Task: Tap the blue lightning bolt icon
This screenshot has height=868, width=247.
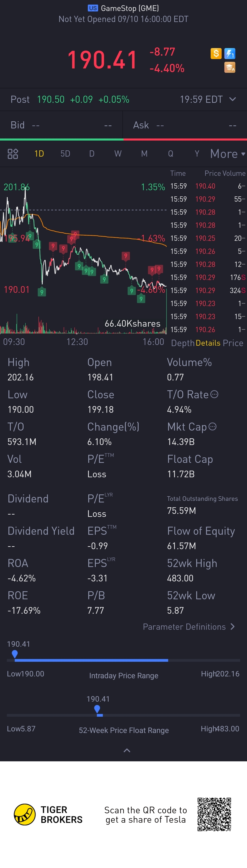Action: [230, 53]
